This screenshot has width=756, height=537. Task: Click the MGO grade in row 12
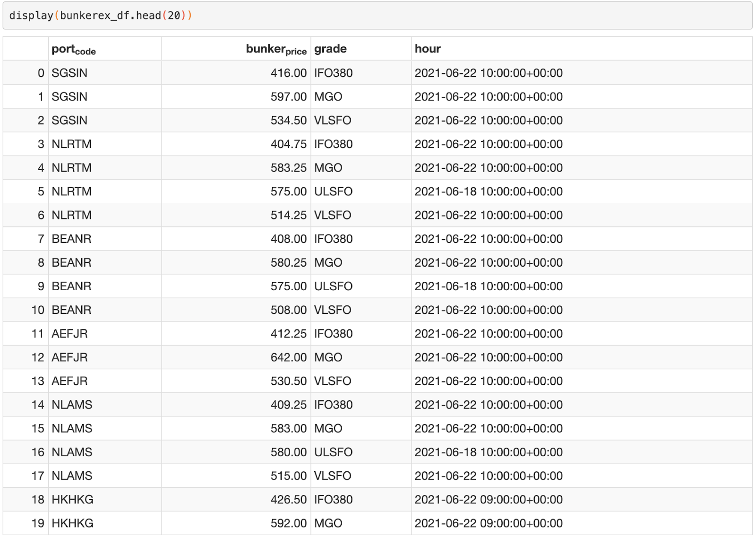328,357
